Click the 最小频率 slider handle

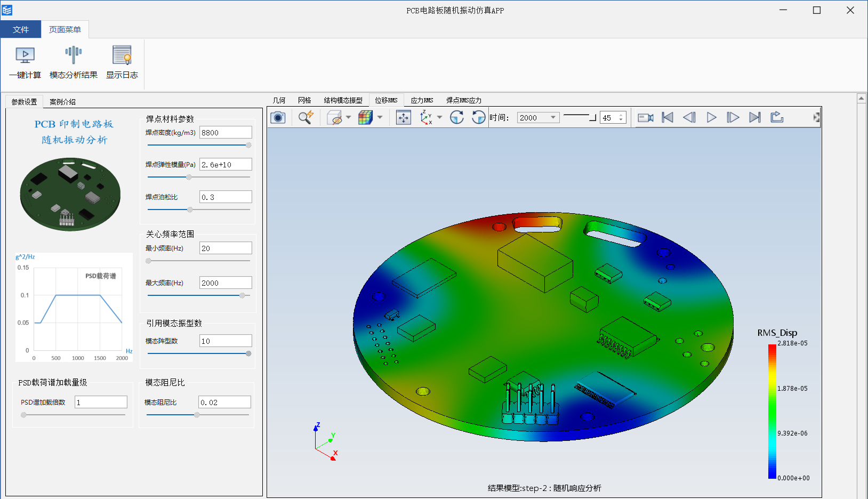[x=148, y=261]
